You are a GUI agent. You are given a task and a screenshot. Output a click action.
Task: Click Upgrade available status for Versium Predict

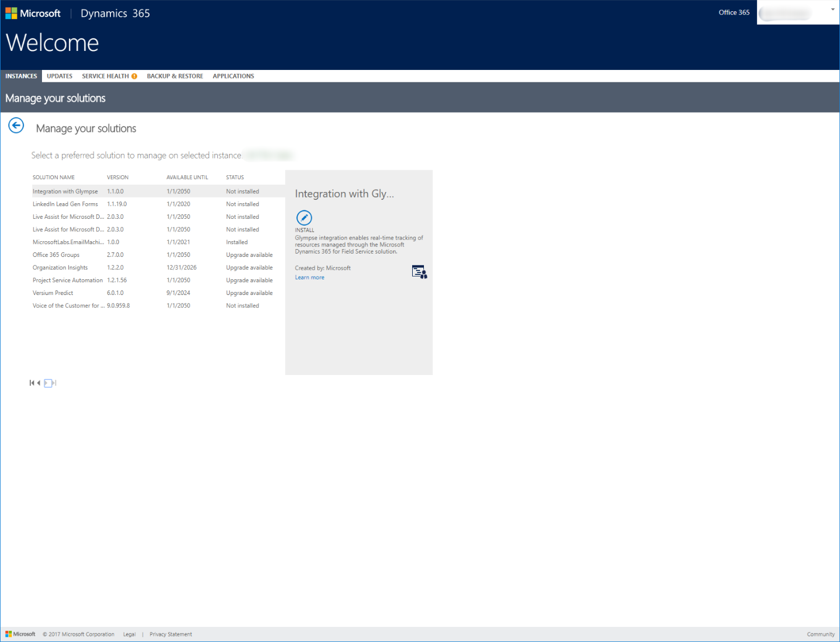pos(250,293)
